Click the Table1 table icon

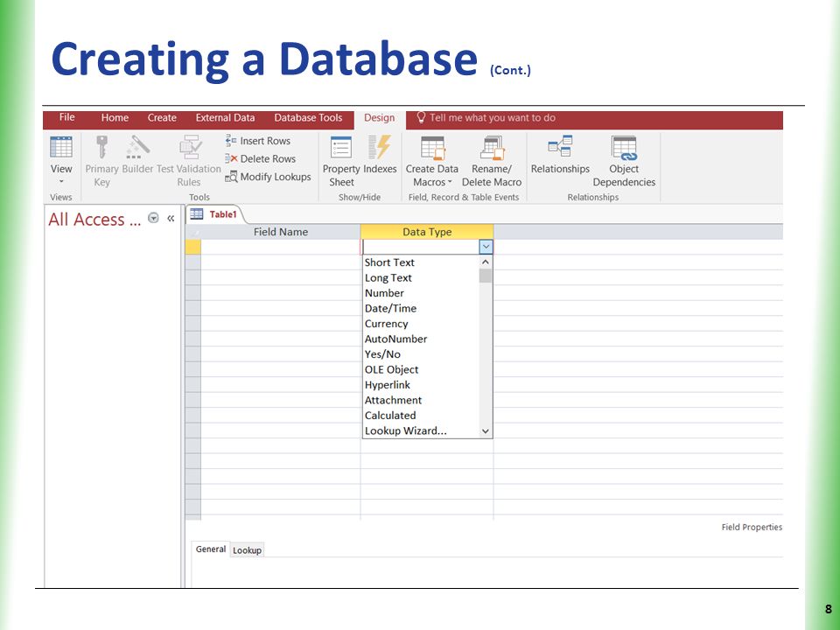coord(197,213)
